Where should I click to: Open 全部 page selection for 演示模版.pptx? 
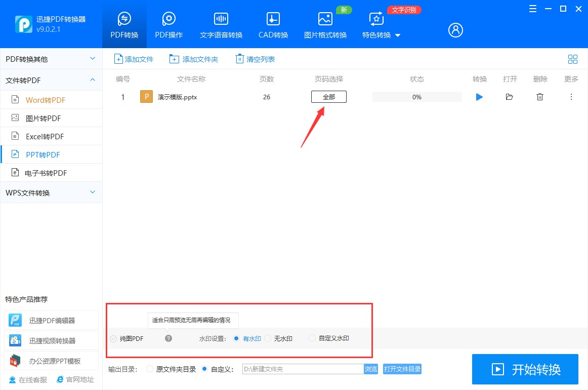click(329, 97)
